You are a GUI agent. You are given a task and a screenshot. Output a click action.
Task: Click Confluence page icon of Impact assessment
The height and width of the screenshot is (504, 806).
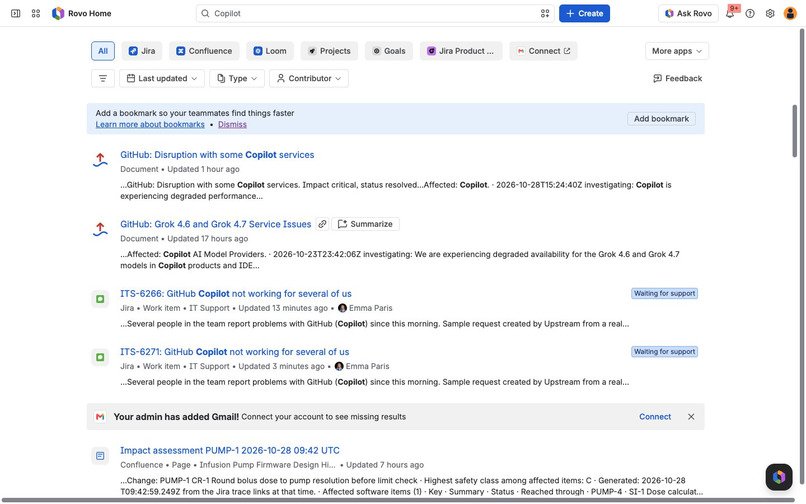[x=100, y=456]
